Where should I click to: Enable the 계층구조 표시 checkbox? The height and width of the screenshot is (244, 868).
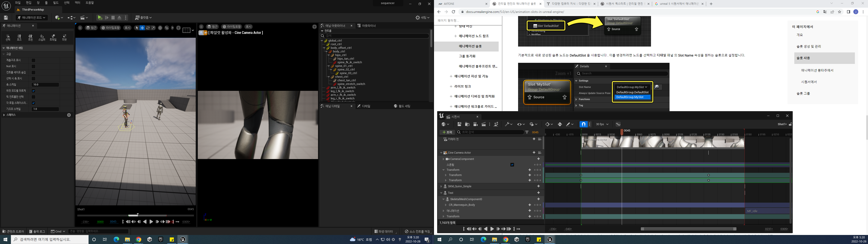click(x=33, y=60)
